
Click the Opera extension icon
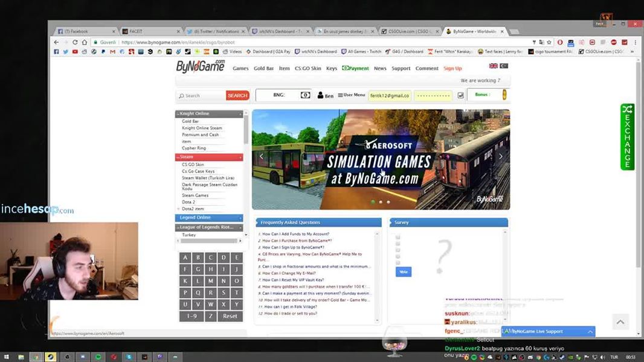click(560, 42)
